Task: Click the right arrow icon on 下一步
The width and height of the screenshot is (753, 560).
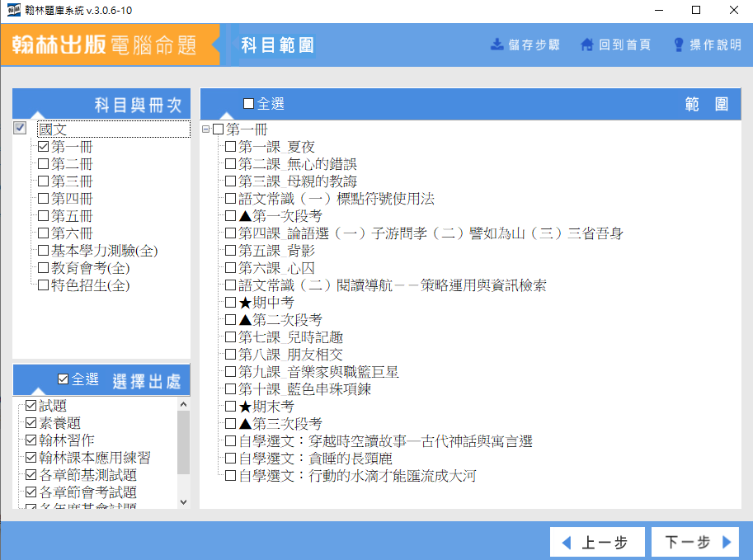Action: [727, 543]
